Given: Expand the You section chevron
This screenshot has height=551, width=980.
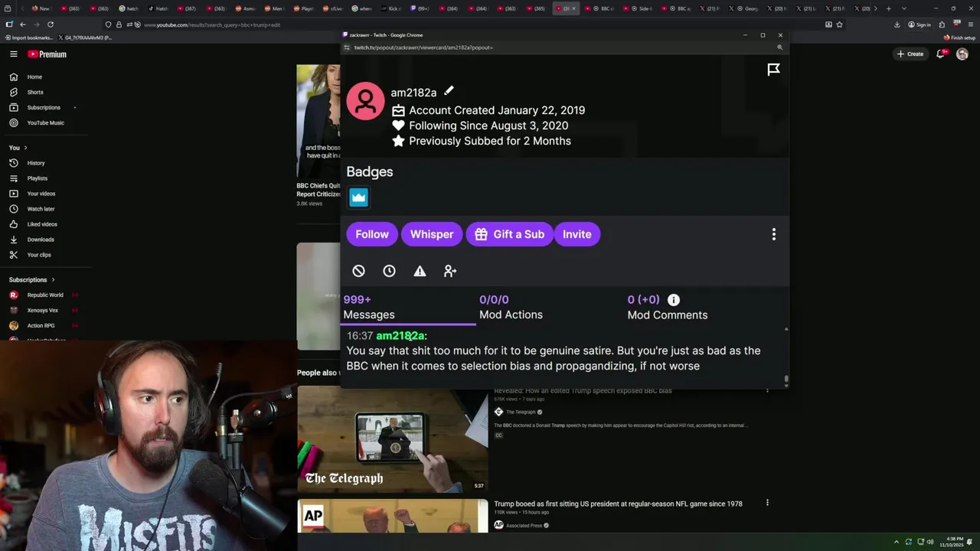Looking at the screenshot, I should pos(25,148).
